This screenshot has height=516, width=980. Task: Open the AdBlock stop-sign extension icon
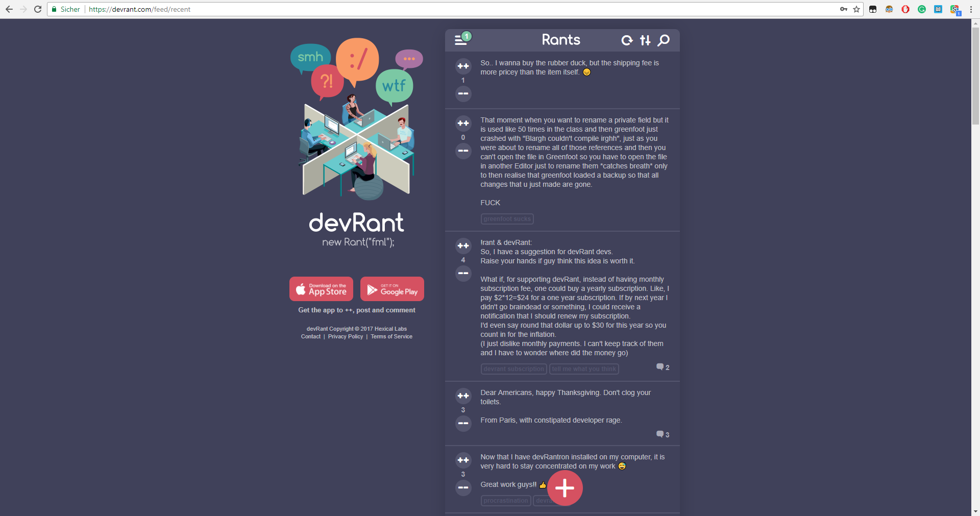[x=905, y=9]
